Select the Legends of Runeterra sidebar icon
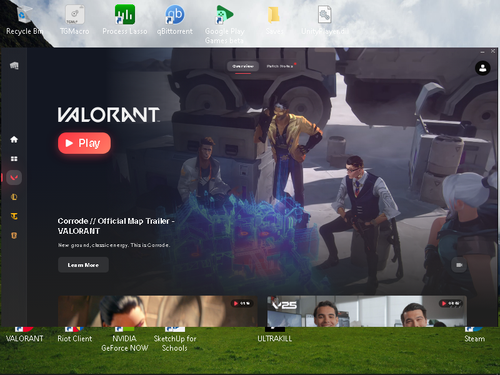 14,236
